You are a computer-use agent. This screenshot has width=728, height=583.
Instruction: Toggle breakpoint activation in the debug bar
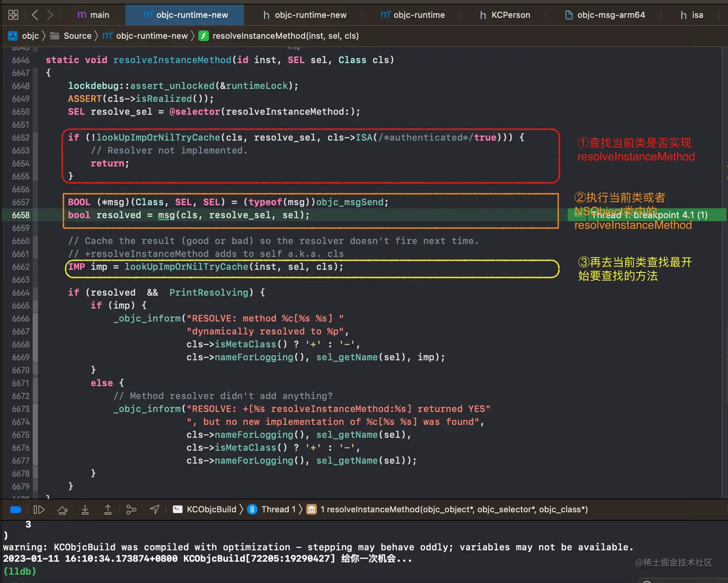tap(15, 510)
